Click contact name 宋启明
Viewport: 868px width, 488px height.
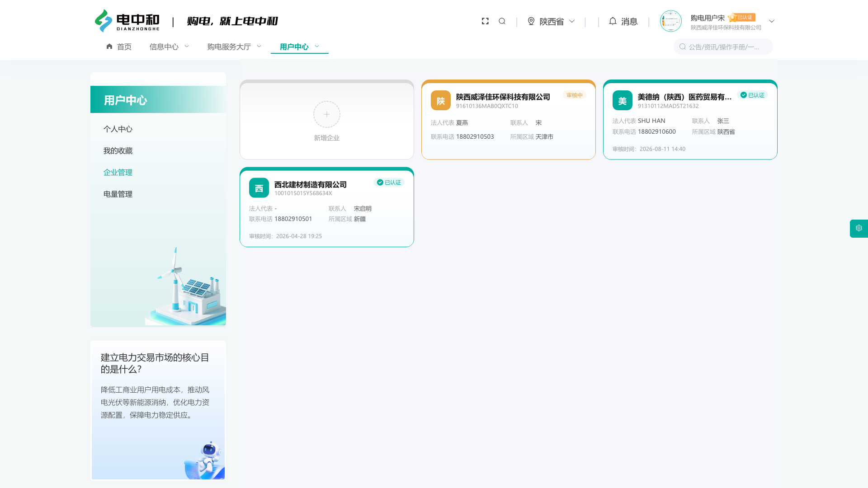pos(363,209)
